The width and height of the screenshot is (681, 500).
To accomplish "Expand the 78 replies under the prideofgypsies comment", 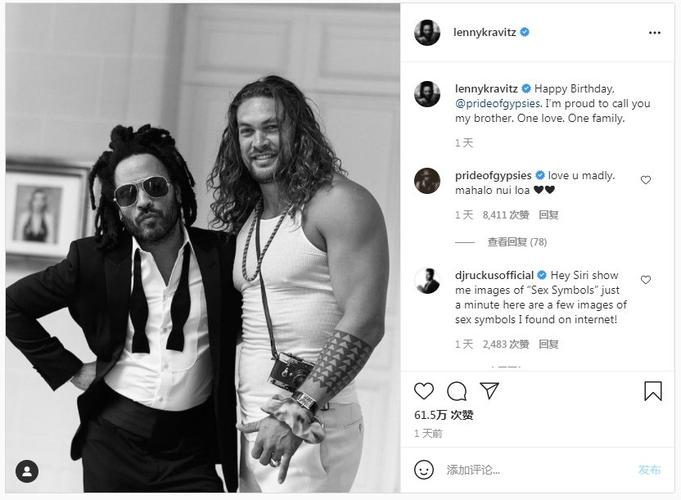I will (517, 242).
